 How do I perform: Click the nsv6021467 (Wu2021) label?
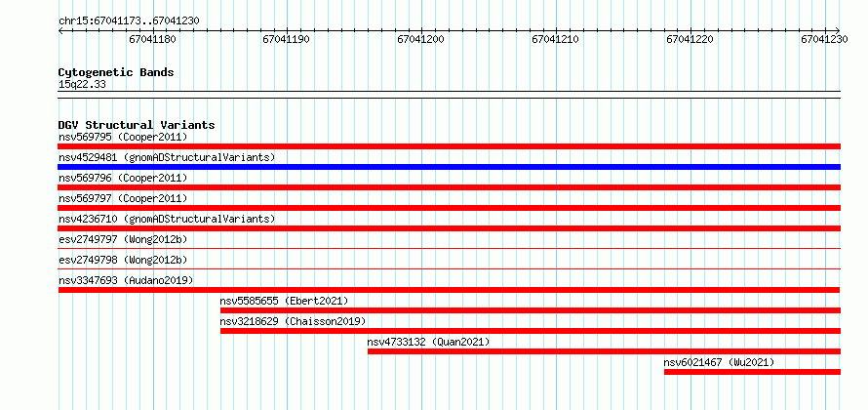click(719, 362)
